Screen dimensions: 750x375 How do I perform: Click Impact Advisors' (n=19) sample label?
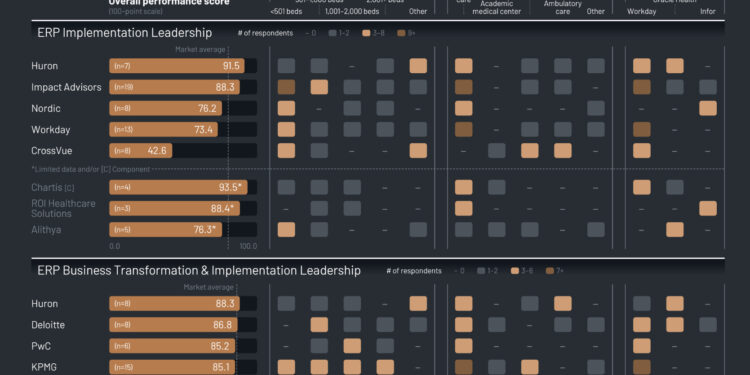123,87
